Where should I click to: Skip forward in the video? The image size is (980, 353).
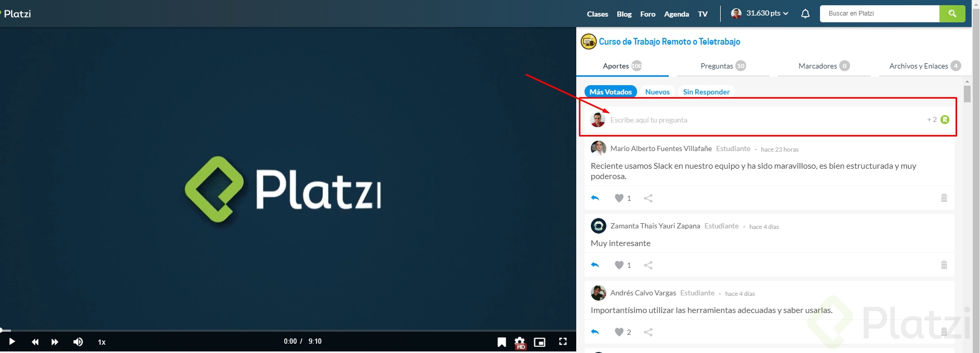coord(55,342)
